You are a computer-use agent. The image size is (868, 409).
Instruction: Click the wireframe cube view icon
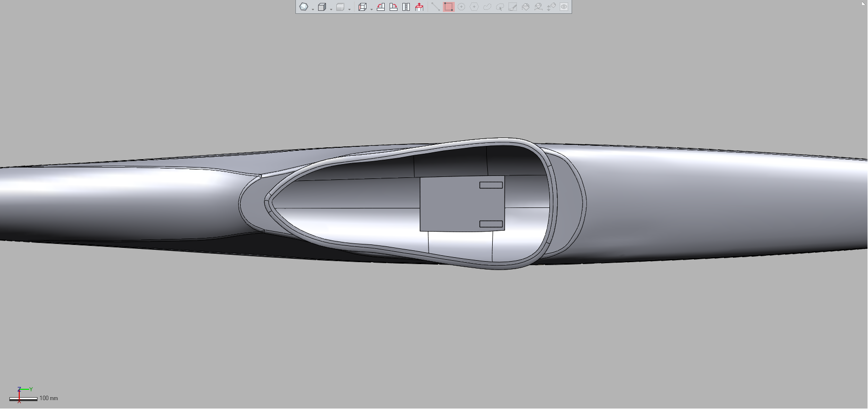pyautogui.click(x=322, y=7)
